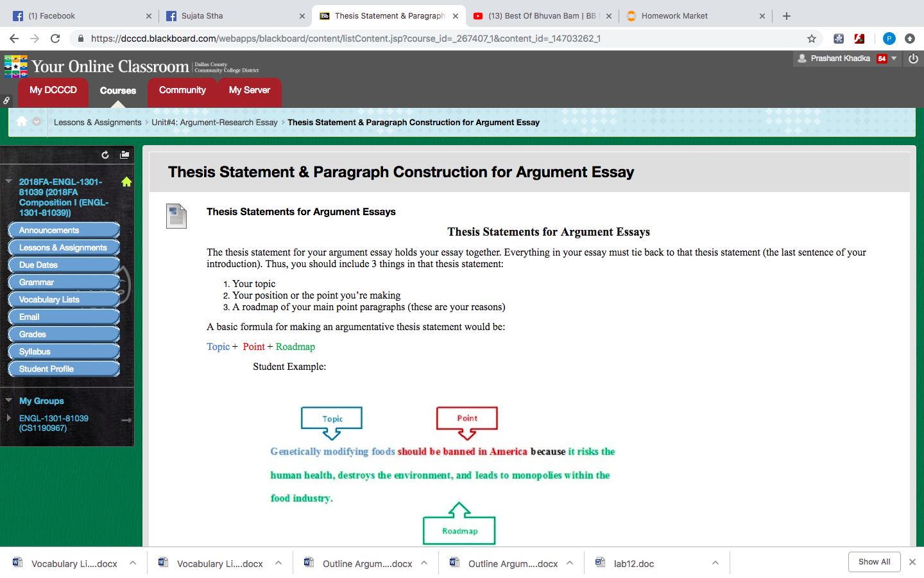Click Lessons & Assignments breadcrumb link
This screenshot has height=578, width=924.
pyautogui.click(x=98, y=122)
